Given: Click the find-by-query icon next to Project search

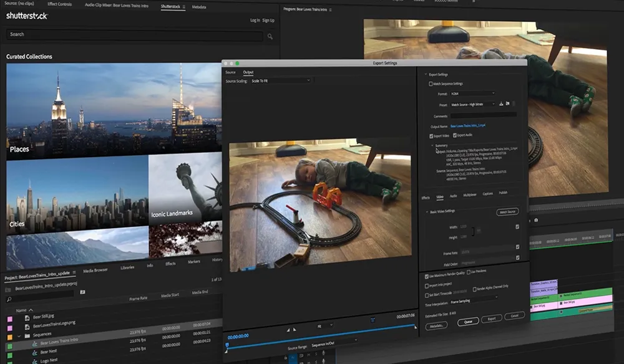Looking at the screenshot, I should pyautogui.click(x=83, y=292).
